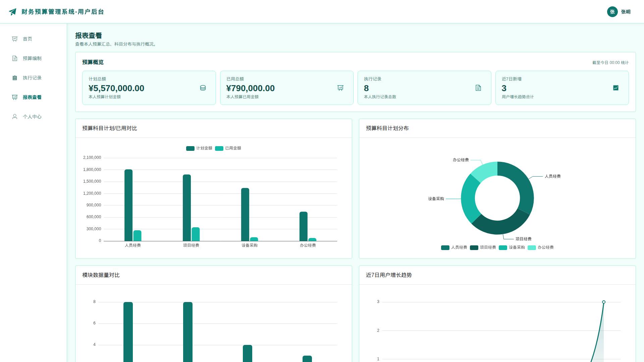The height and width of the screenshot is (362, 644).
Task: Open the 首页 menu item
Action: click(x=34, y=39)
